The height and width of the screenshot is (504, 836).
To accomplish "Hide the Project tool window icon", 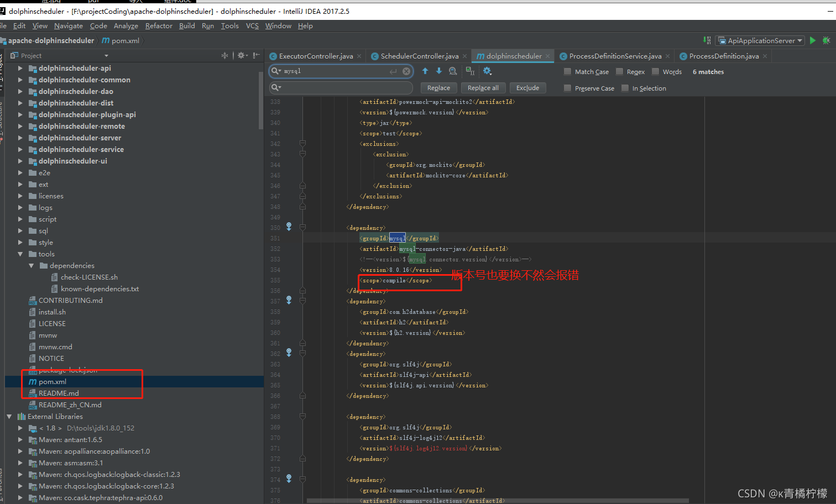I will point(256,55).
